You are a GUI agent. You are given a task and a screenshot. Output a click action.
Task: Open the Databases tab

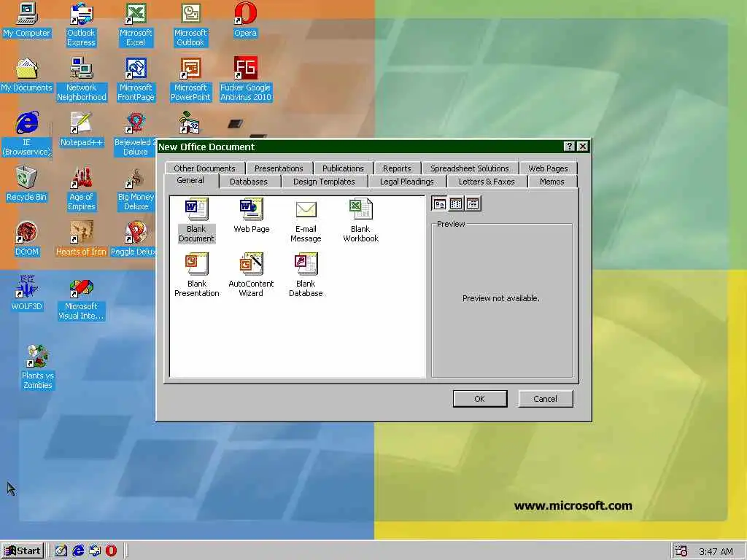click(x=249, y=182)
